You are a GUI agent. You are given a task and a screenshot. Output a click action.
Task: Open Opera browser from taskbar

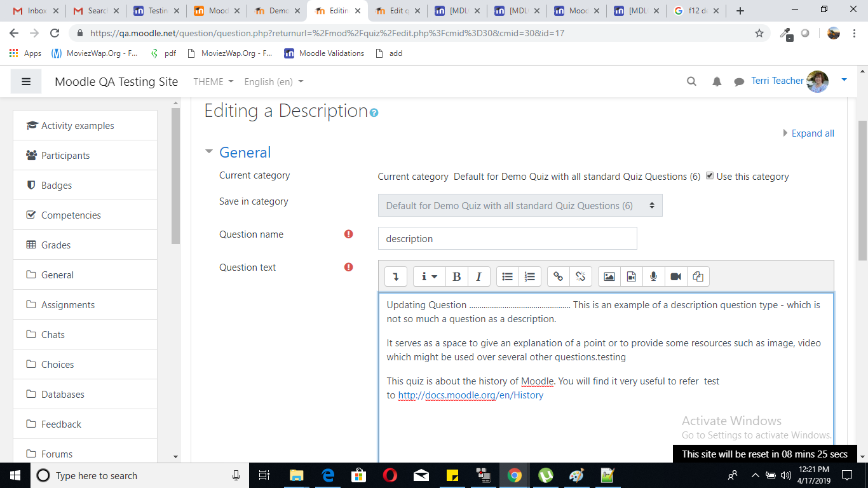(390, 475)
